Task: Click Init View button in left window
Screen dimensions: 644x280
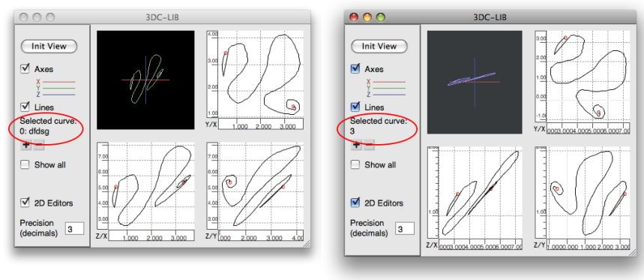Action: point(49,46)
